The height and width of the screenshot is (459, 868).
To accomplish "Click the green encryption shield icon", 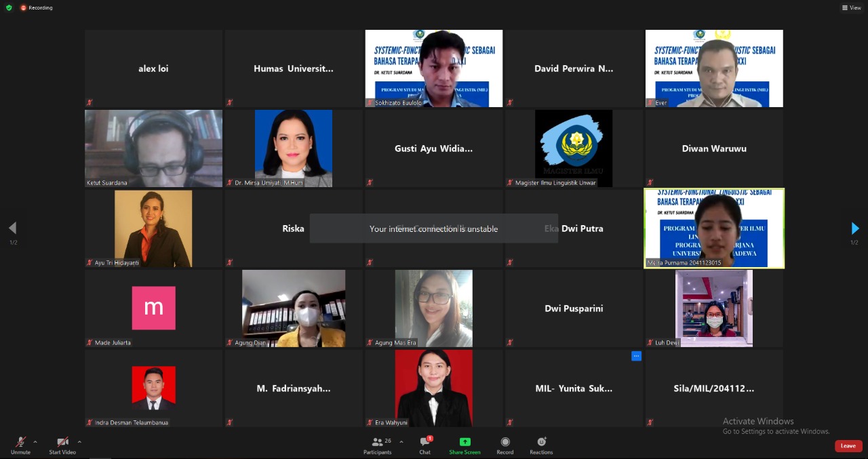I will 9,8.
